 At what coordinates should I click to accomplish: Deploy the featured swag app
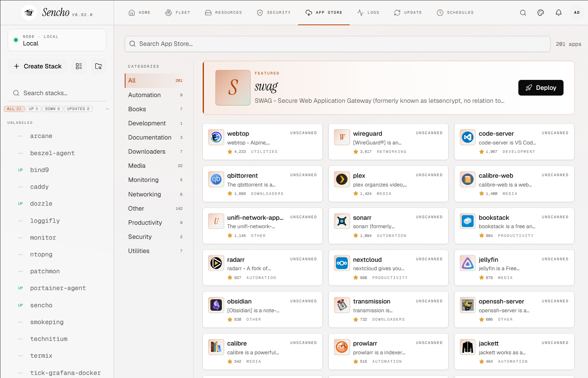[541, 88]
